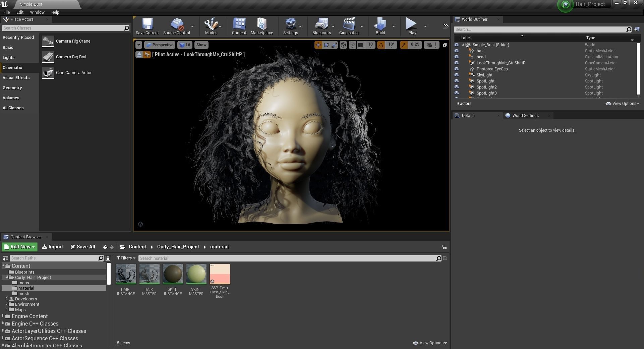Image resolution: width=644 pixels, height=349 pixels.
Task: Click the Cinematics clapperboard icon
Action: [349, 26]
